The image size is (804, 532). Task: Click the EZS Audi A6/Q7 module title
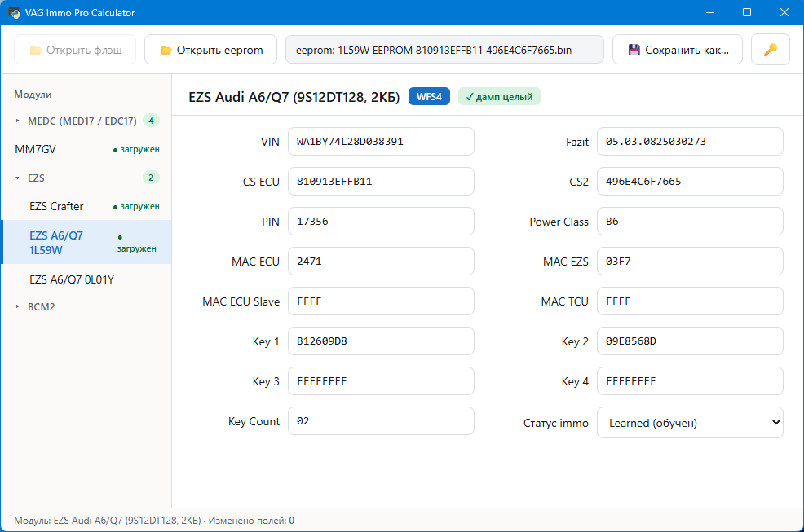(294, 97)
